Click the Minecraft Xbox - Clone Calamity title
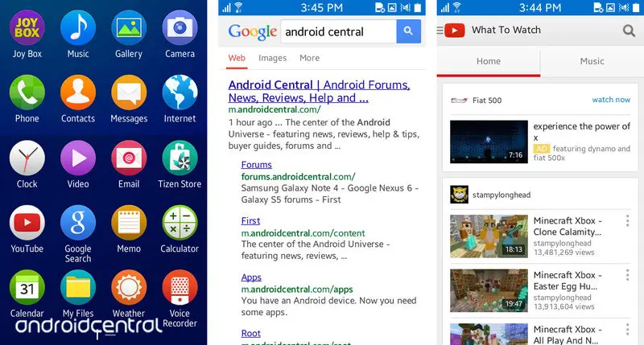This screenshot has height=345, width=644. (x=568, y=227)
